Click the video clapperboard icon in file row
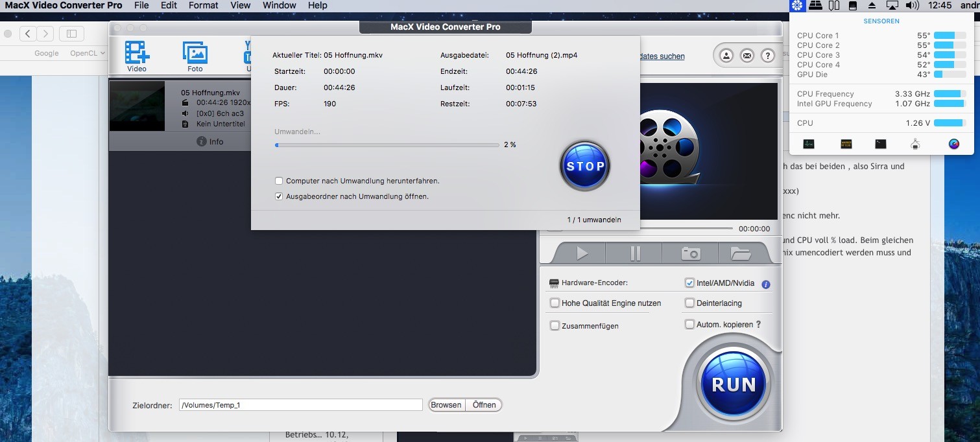980x442 pixels. (185, 102)
